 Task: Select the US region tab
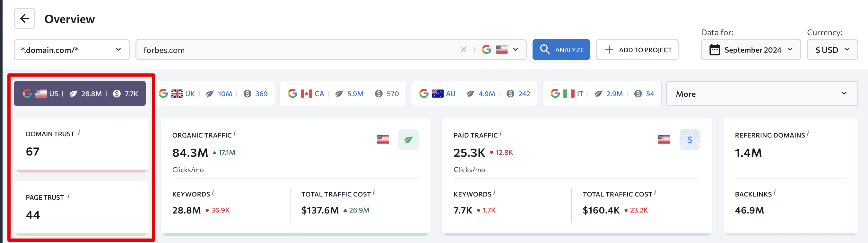80,94
